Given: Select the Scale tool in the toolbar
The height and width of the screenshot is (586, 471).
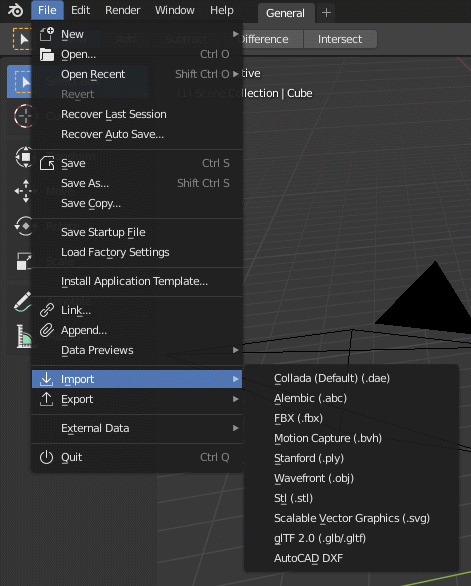Looking at the screenshot, I should click(23, 261).
